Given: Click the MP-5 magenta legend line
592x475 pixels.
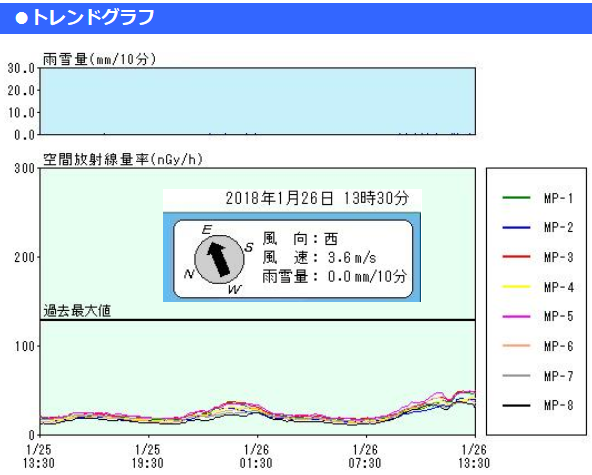Looking at the screenshot, I should [516, 316].
